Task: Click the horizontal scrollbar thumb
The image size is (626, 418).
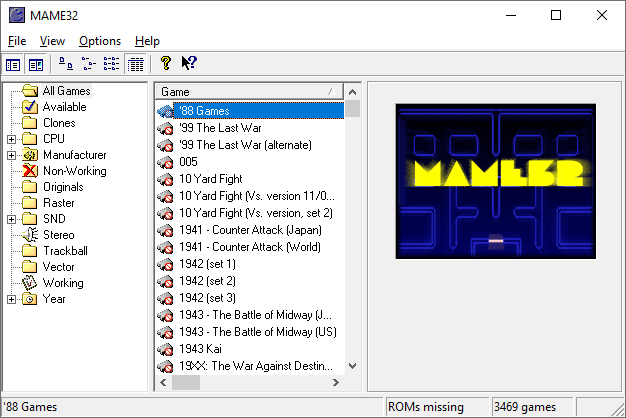Action: (186, 382)
